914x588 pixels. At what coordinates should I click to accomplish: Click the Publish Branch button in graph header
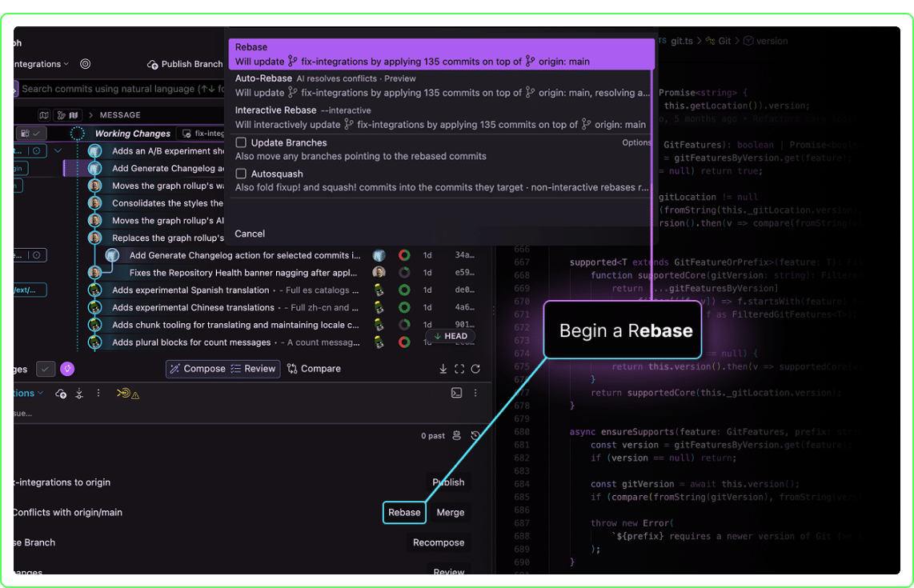click(x=185, y=64)
